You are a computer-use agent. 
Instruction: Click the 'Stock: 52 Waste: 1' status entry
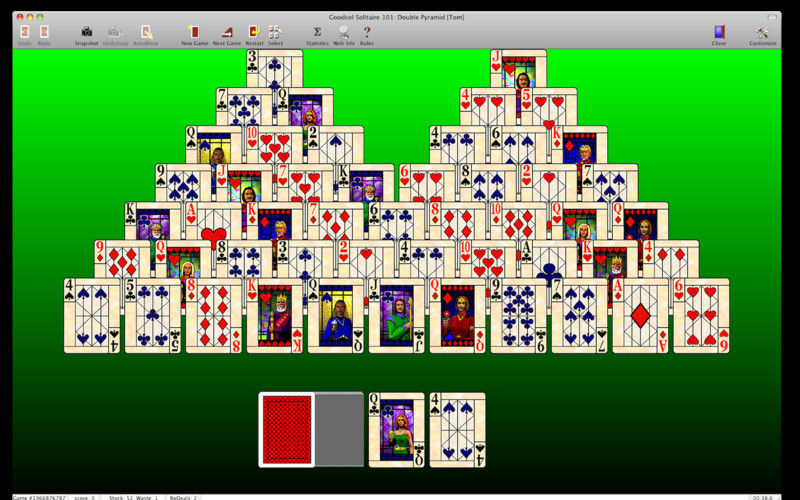coord(133,497)
